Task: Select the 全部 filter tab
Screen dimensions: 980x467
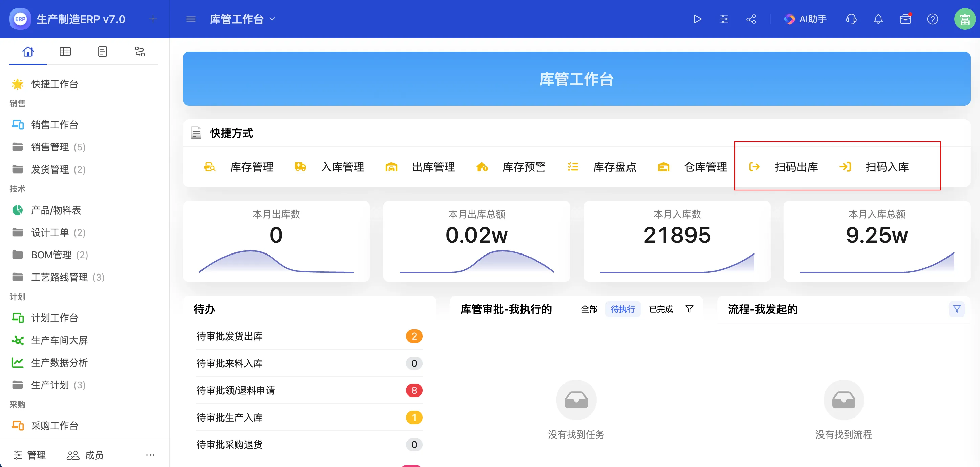Action: click(x=589, y=309)
